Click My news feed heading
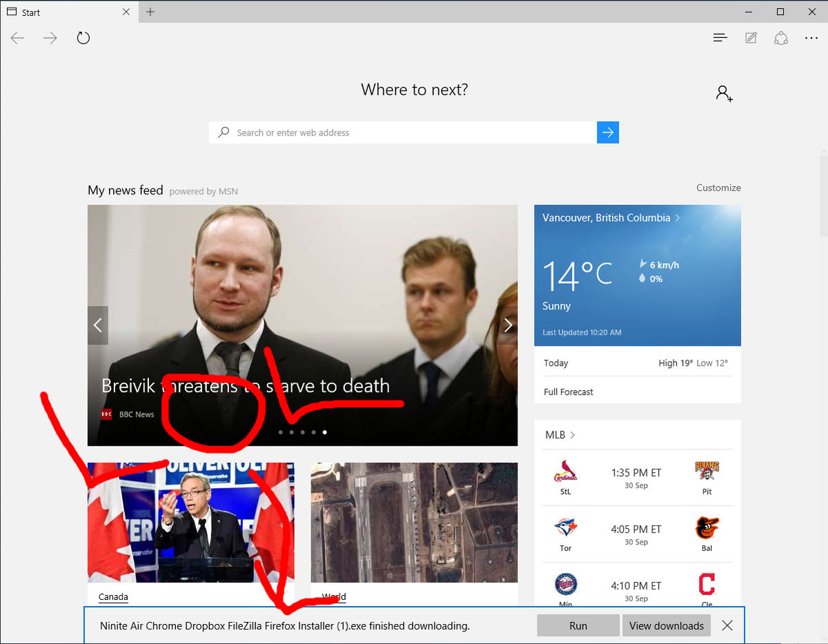The height and width of the screenshot is (644, 828). pyautogui.click(x=126, y=190)
